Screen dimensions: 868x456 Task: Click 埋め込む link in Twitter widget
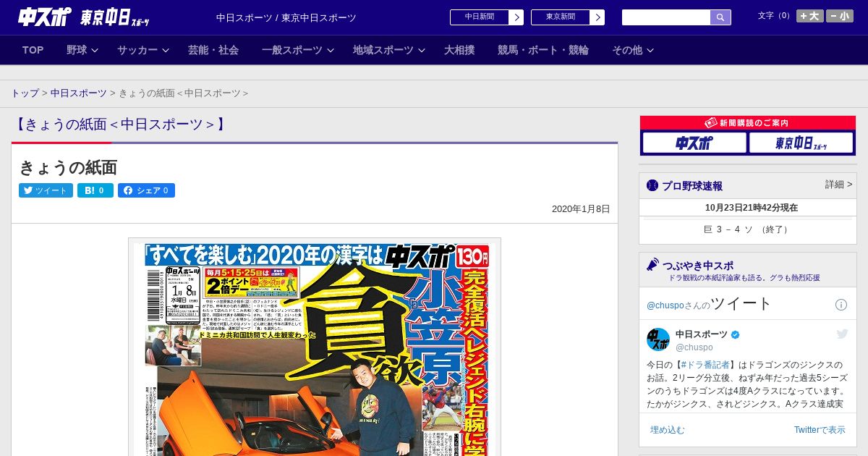[x=667, y=430]
